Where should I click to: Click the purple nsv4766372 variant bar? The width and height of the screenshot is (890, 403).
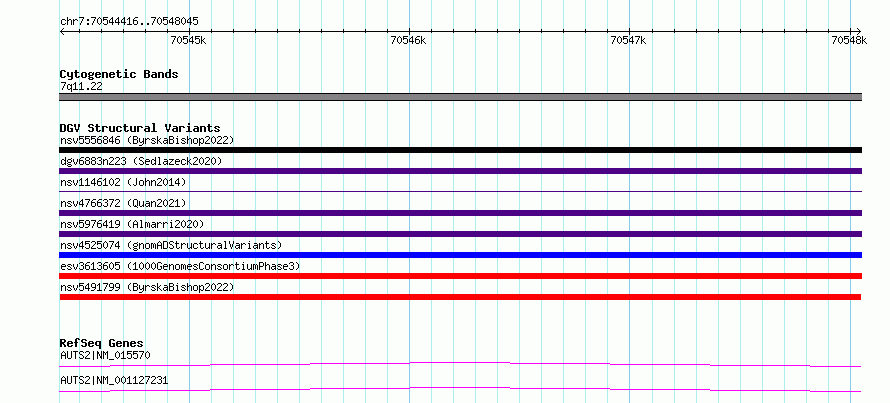coord(460,213)
